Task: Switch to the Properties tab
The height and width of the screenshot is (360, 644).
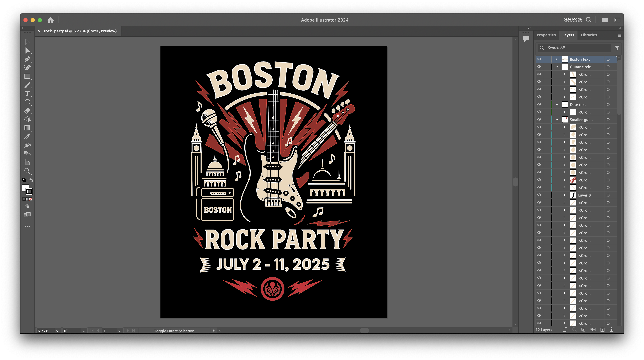Action: 546,35
